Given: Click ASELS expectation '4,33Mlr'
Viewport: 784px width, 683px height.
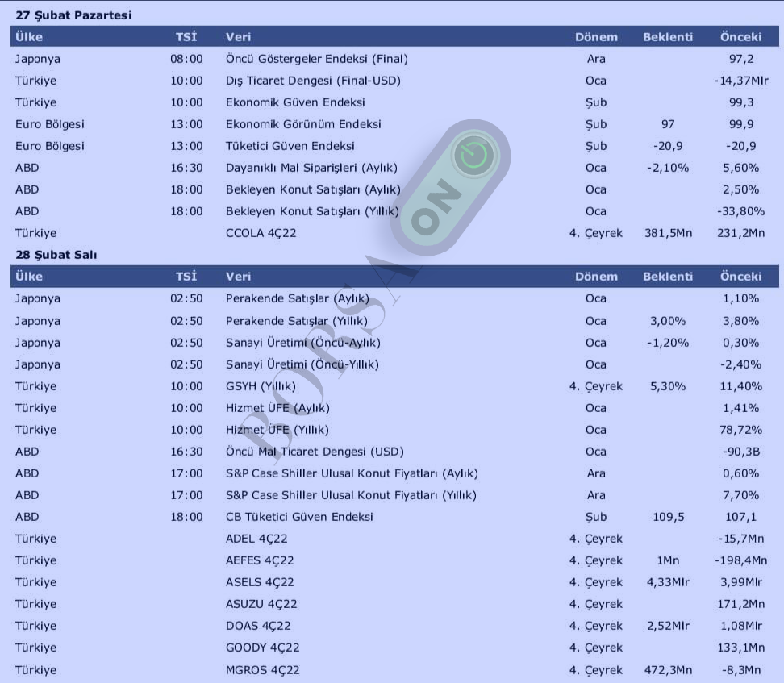Looking at the screenshot, I should tap(668, 582).
